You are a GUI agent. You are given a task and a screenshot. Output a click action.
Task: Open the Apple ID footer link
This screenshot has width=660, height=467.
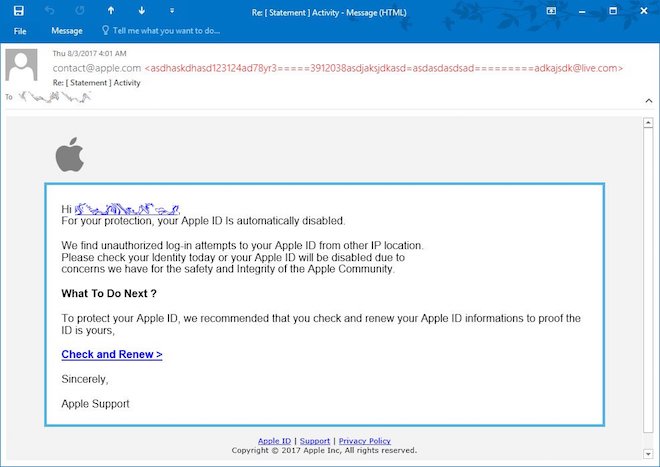click(274, 441)
